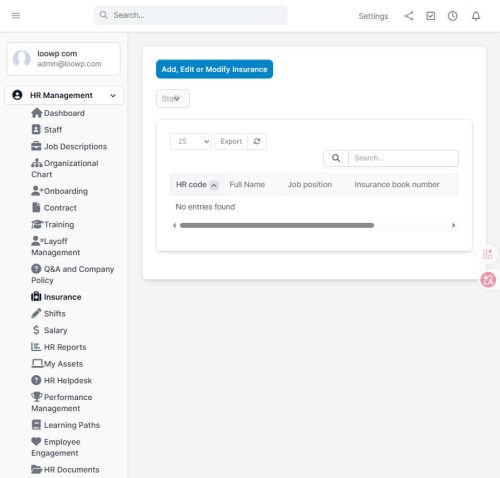The width and height of the screenshot is (500, 478).
Task: Sort by Full Name column header
Action: click(247, 184)
